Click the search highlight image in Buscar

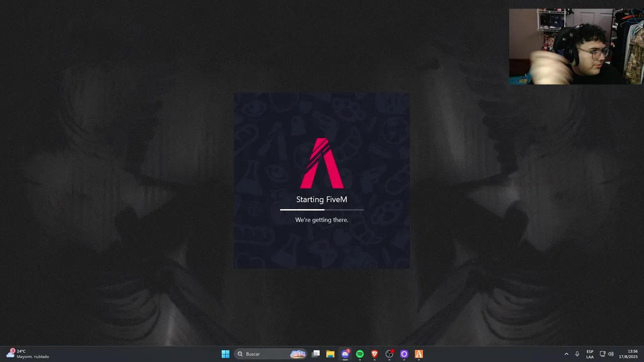[x=298, y=354]
